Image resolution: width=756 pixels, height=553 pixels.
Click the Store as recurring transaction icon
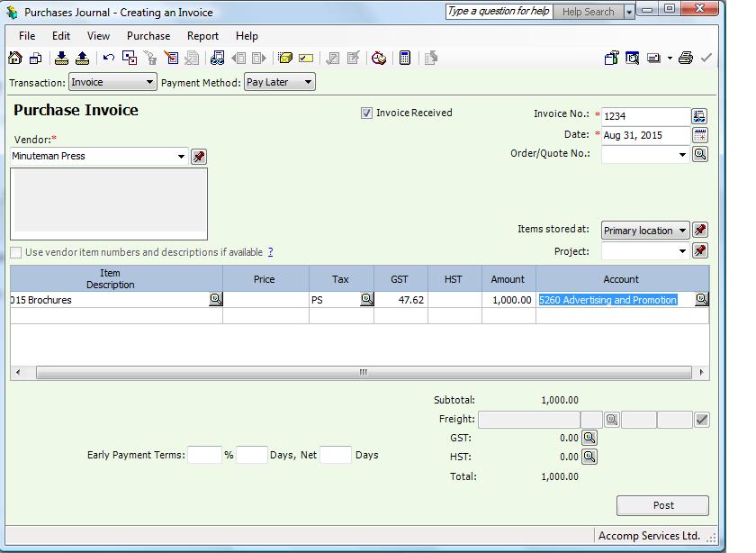coord(61,59)
